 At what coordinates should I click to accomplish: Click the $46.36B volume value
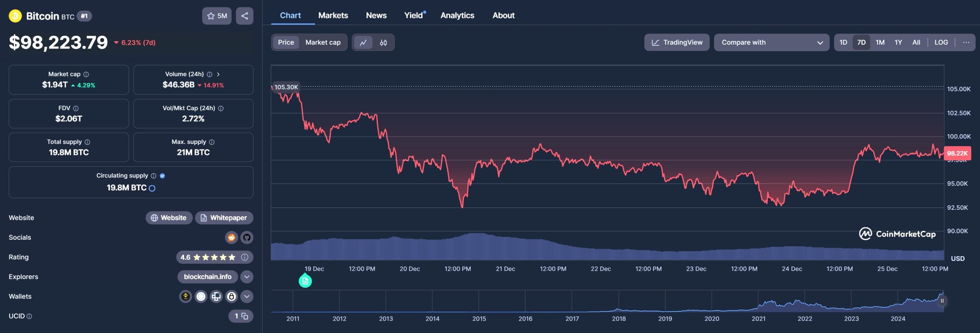(x=178, y=85)
